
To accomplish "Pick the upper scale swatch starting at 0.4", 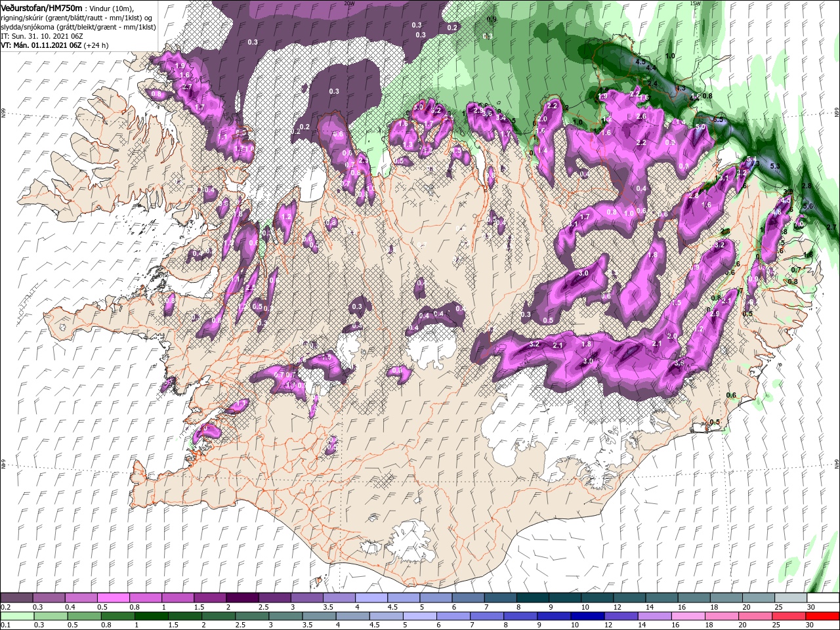I will point(81,598).
